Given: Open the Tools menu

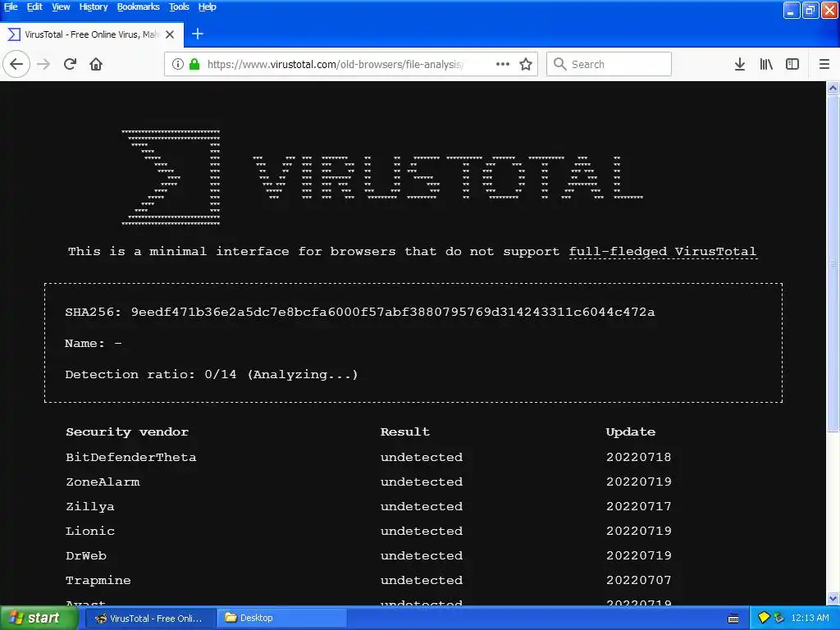Looking at the screenshot, I should click(179, 7).
